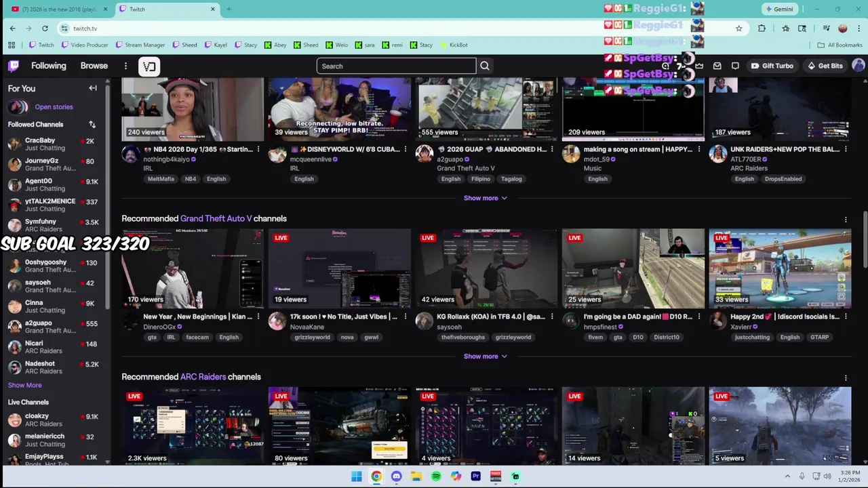
Task: Go back in Chrome
Action: pos(12,28)
